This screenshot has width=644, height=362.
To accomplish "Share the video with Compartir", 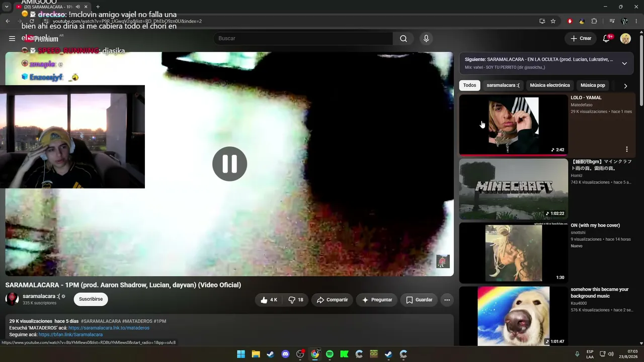I will coord(332,300).
